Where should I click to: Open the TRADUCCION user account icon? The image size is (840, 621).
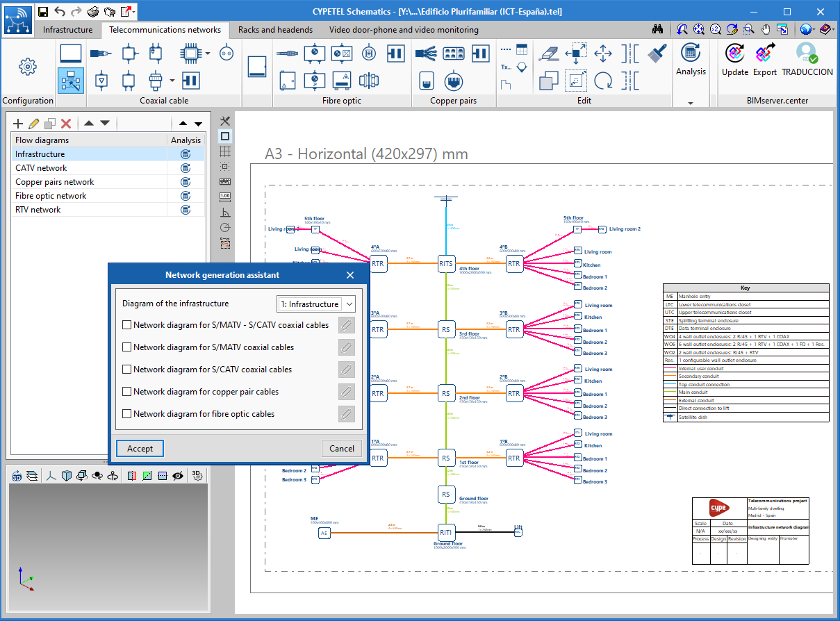pyautogui.click(x=807, y=53)
